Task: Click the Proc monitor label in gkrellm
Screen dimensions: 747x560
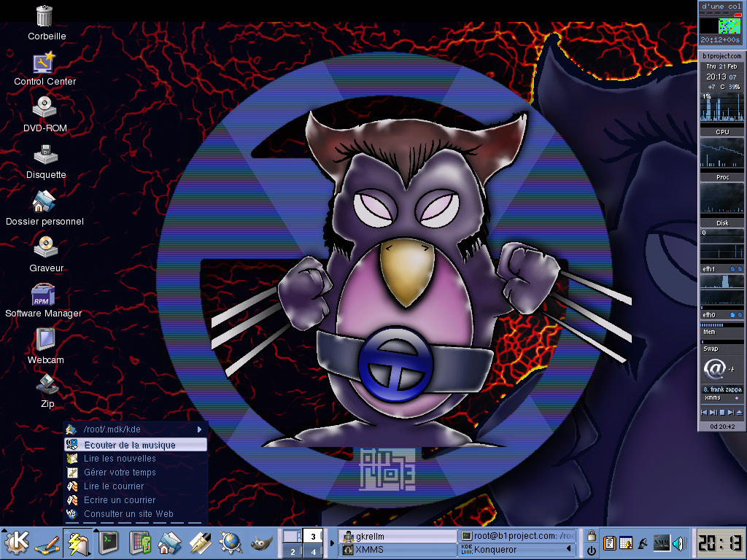Action: (722, 177)
